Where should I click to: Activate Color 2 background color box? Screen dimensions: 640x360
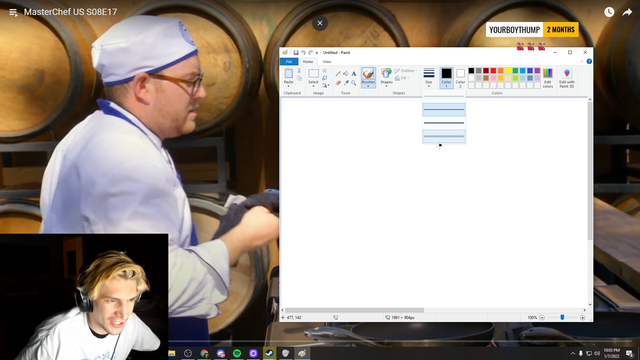[460, 78]
